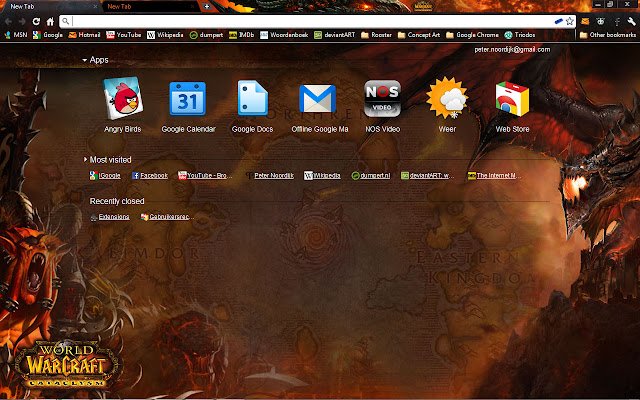This screenshot has width=640, height=400.
Task: Open iGoogle most visited link
Action: click(105, 176)
